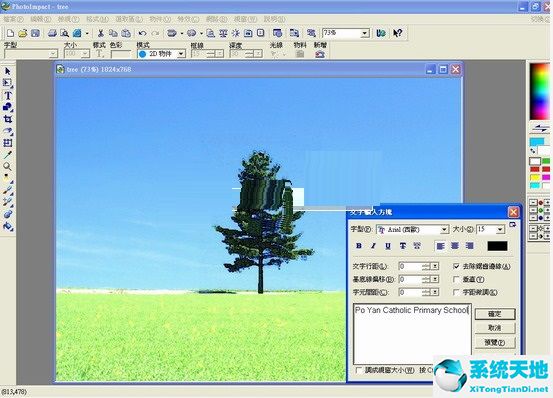
Task: Click the Copy icon in the toolbar
Action: pos(113,33)
